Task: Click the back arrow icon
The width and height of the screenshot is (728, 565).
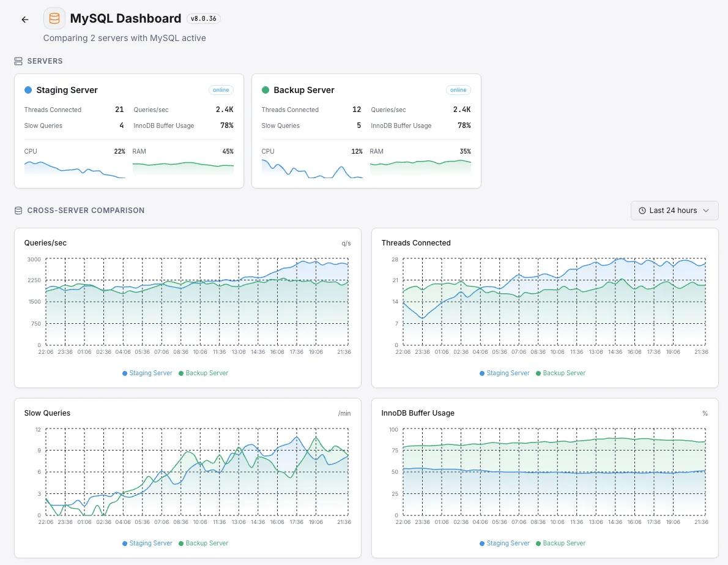Action: pyautogui.click(x=25, y=20)
